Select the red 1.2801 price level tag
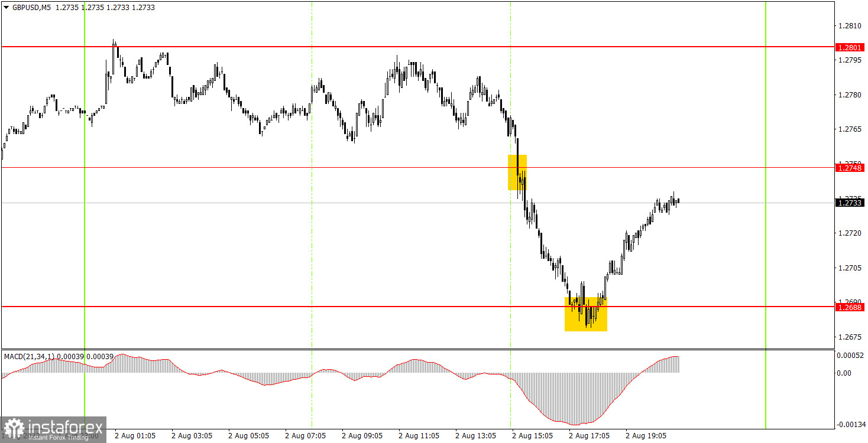Image resolution: width=868 pixels, height=443 pixels. tap(850, 47)
